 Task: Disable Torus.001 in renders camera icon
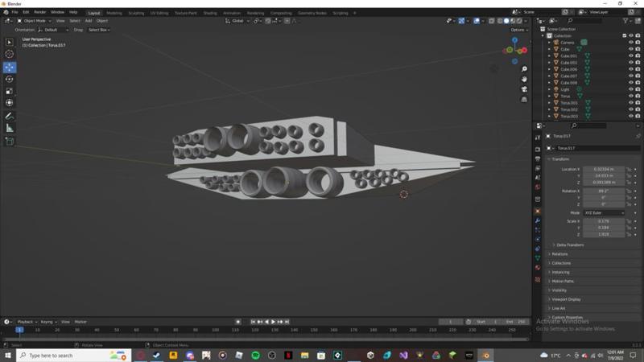click(638, 103)
